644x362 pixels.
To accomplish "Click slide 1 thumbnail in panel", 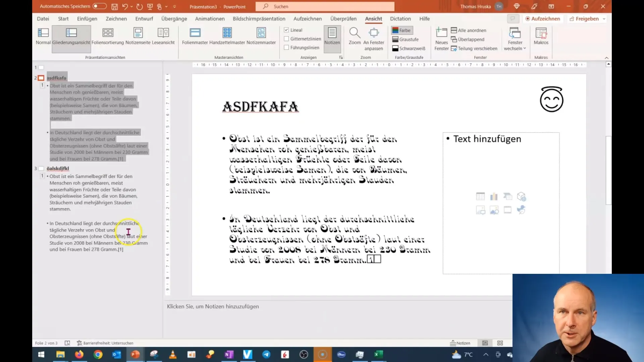I will pos(40,67).
